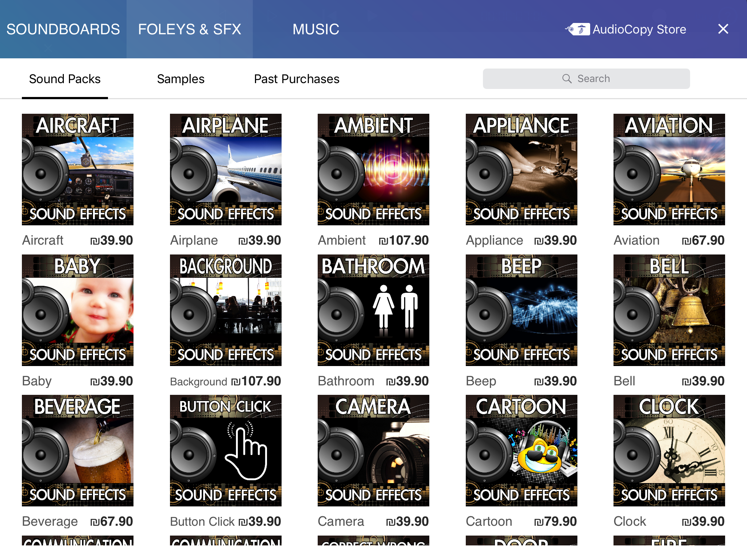
Task: Open the Background sound effects pack
Action: tap(226, 310)
